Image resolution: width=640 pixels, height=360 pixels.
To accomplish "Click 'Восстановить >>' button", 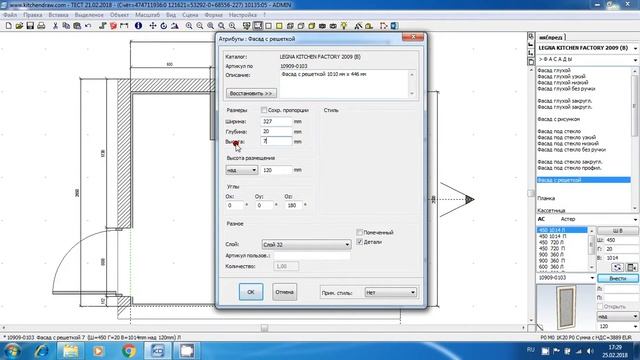I will (251, 93).
